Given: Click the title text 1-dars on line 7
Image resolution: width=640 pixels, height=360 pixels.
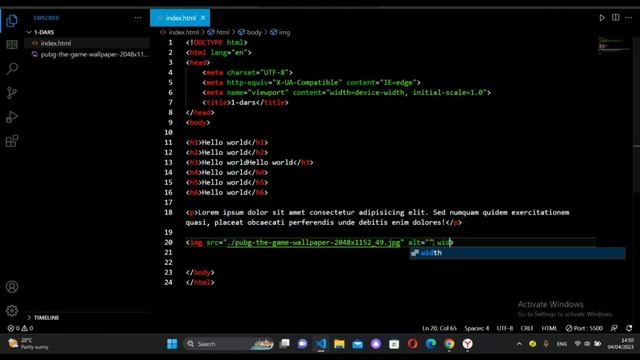Looking at the screenshot, I should click(x=243, y=102).
